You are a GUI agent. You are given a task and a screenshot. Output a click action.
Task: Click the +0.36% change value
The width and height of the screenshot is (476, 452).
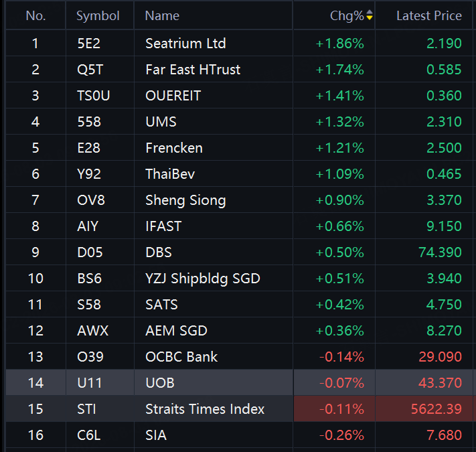pos(339,331)
